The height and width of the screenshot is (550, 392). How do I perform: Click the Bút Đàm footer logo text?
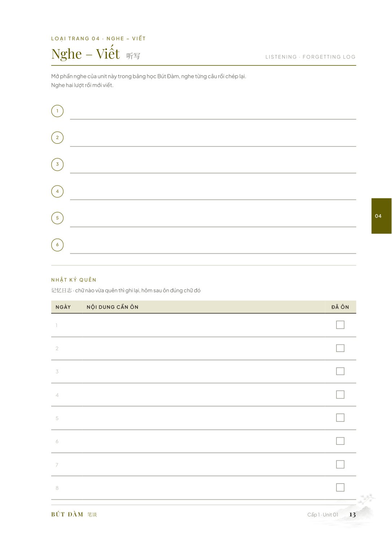(67, 514)
